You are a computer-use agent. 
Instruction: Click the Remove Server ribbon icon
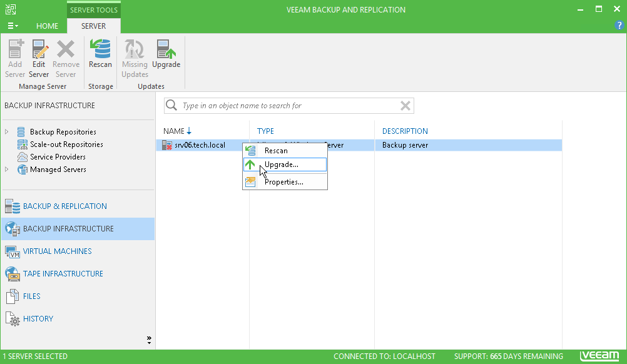coord(66,49)
